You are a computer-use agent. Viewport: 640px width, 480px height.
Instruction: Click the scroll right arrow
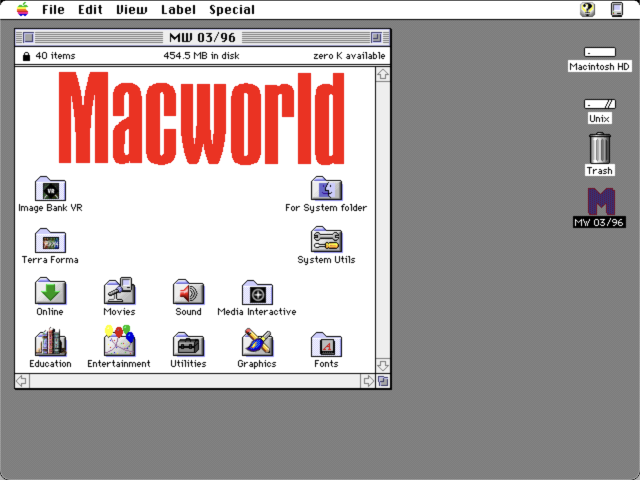(x=368, y=381)
